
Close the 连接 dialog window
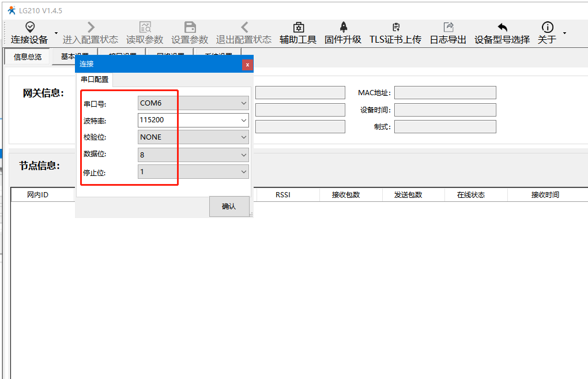click(247, 65)
